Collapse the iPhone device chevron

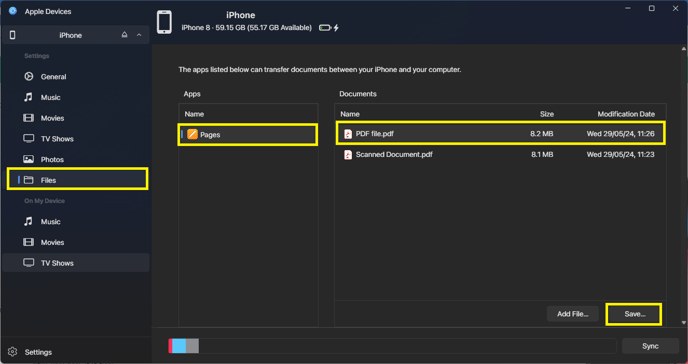tap(139, 35)
